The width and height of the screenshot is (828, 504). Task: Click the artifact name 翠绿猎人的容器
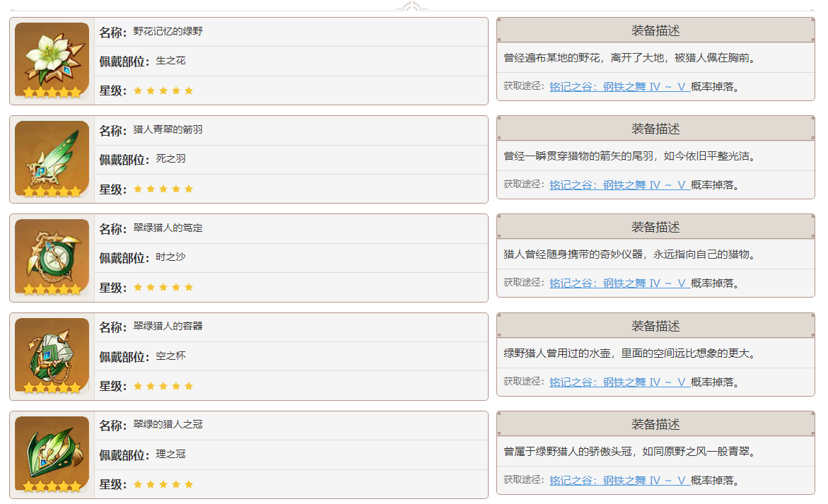(x=168, y=327)
